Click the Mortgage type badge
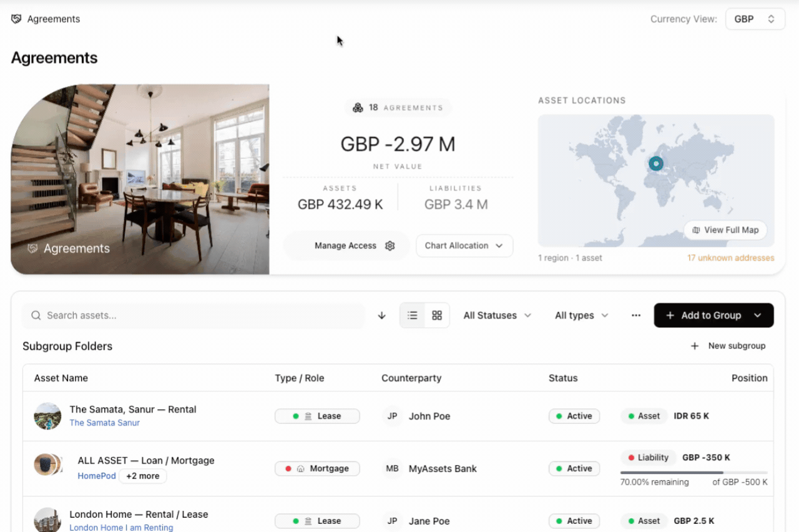 [x=317, y=468]
